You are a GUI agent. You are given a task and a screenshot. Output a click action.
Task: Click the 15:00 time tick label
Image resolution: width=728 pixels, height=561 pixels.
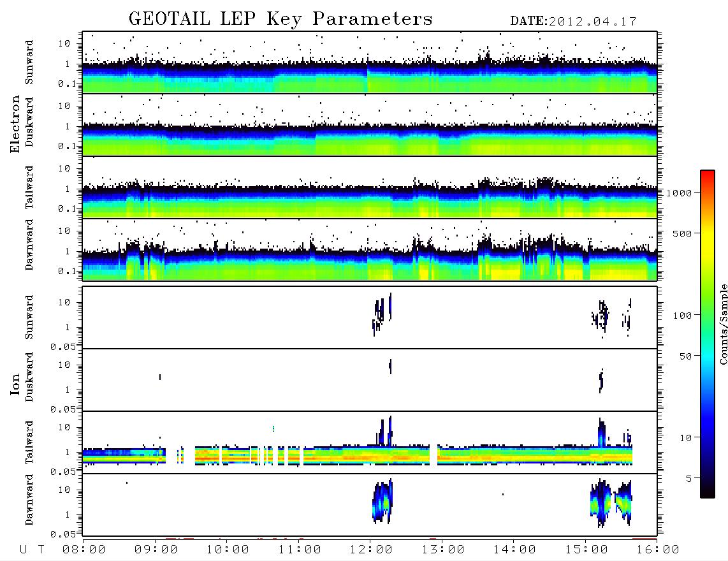click(586, 550)
